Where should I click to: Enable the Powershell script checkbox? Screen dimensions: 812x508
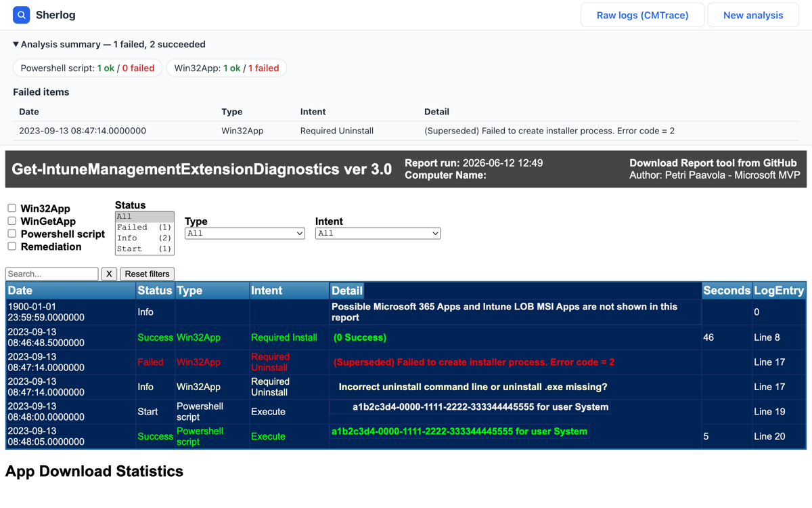pos(12,234)
